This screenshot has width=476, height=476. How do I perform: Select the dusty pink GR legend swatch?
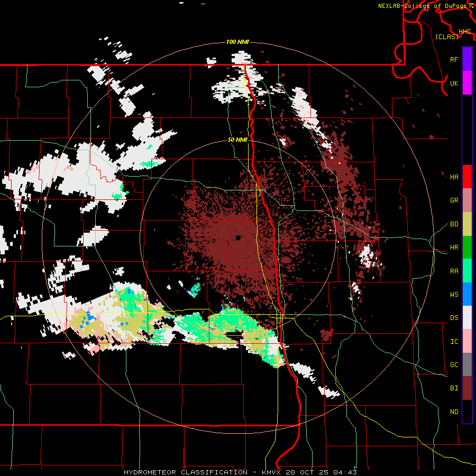click(x=467, y=200)
